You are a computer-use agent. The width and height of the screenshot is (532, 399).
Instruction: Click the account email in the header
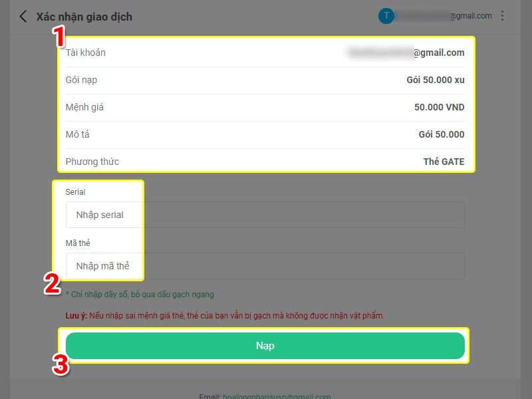click(444, 15)
